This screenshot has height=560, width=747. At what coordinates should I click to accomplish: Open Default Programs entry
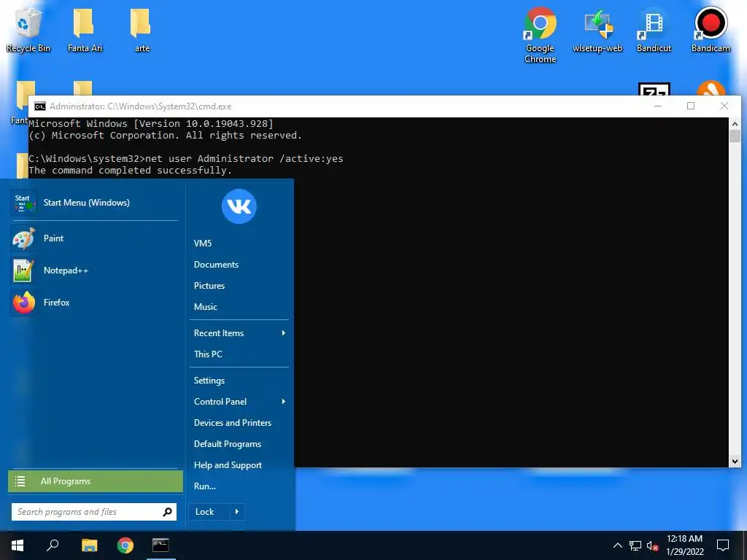(228, 444)
